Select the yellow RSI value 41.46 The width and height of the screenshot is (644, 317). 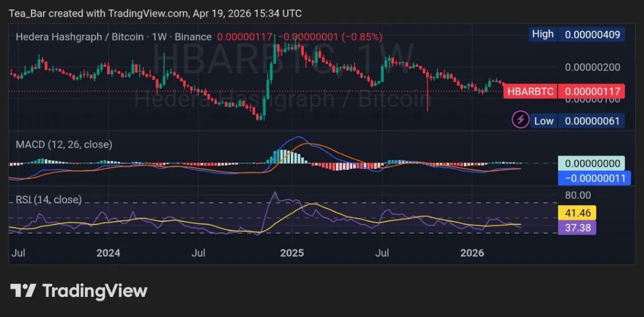coord(577,212)
